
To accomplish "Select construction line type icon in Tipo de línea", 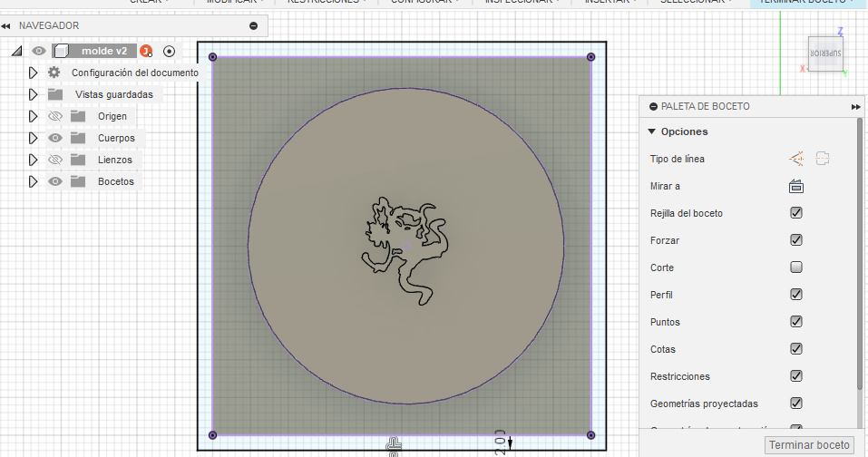I will click(796, 159).
